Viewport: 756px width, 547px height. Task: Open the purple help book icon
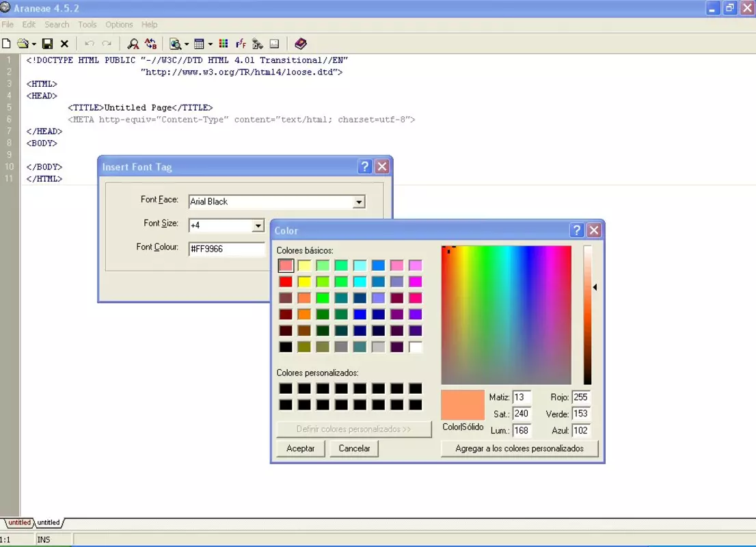300,44
